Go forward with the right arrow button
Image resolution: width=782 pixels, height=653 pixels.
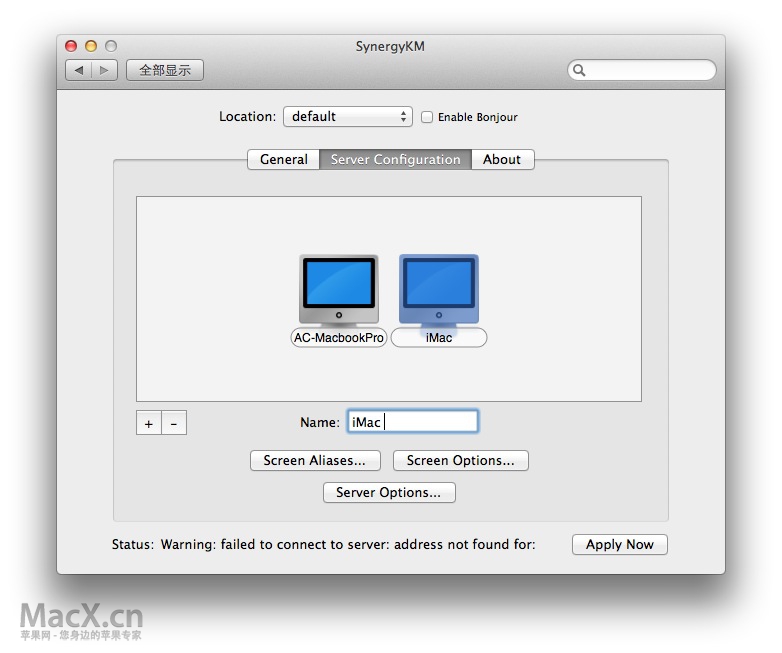click(104, 70)
